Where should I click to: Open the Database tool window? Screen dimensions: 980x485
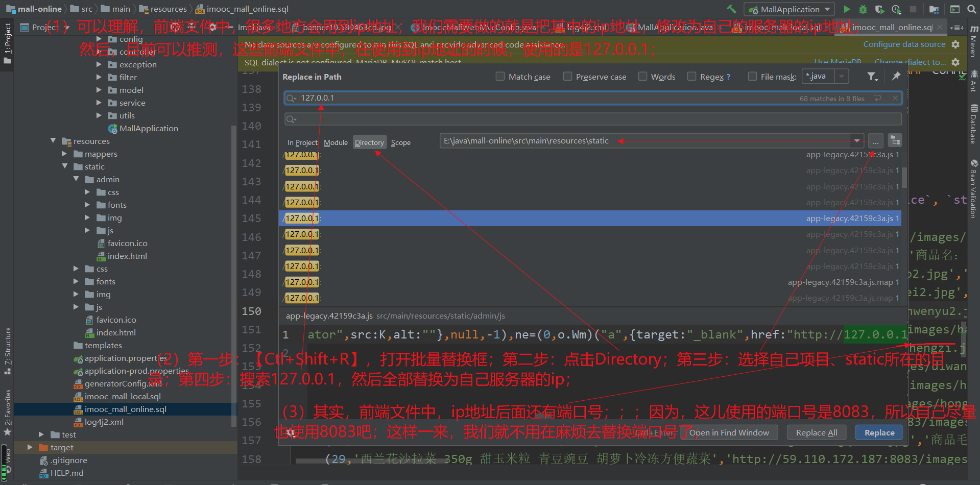[x=974, y=123]
